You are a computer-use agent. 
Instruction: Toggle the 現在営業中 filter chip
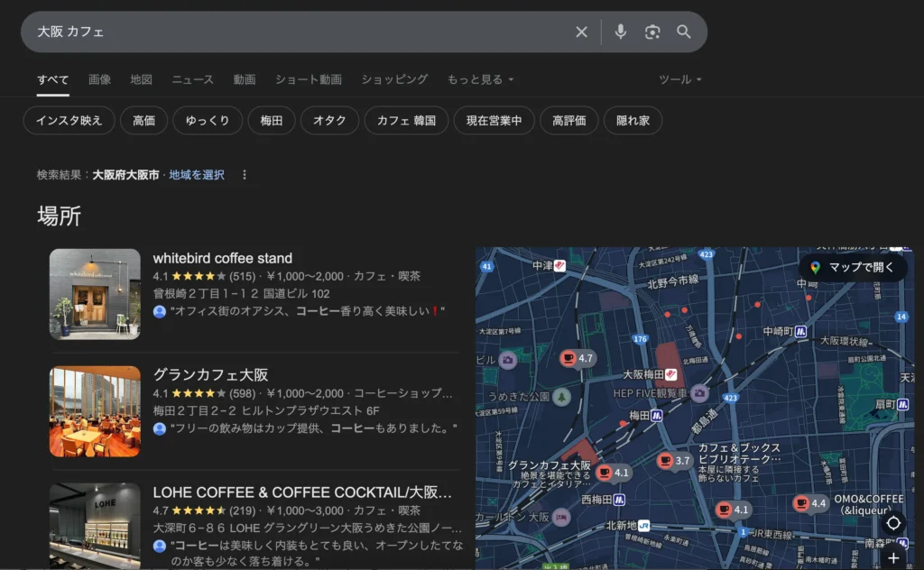[494, 121]
